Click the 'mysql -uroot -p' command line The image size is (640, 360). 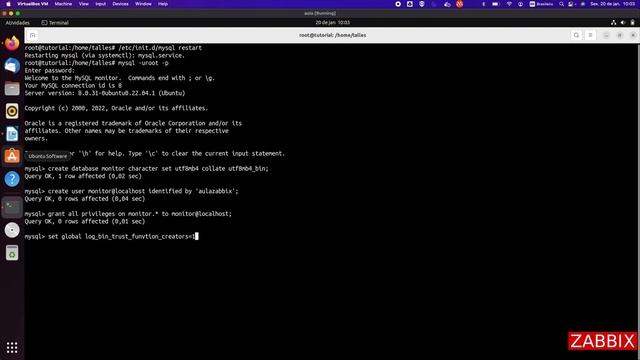(96, 63)
